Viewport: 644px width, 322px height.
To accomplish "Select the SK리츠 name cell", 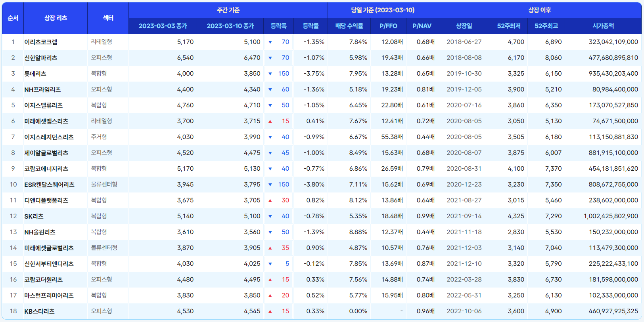I will pyautogui.click(x=56, y=216).
